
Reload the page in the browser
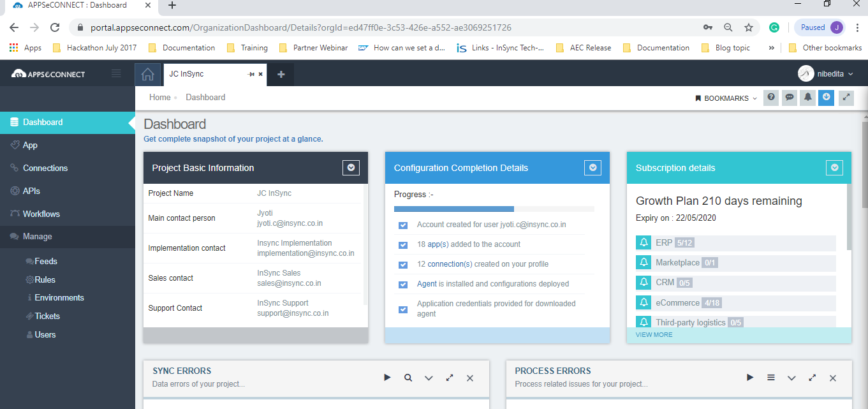[55, 27]
